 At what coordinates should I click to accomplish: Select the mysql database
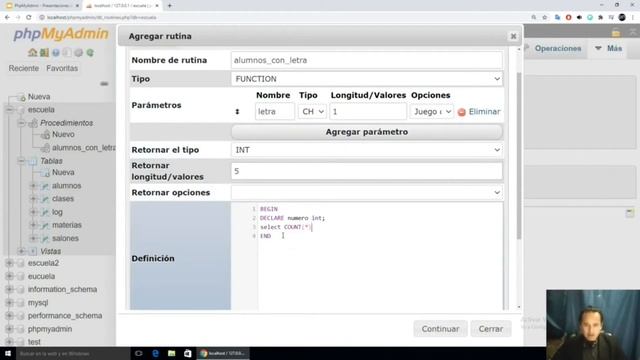(x=38, y=302)
